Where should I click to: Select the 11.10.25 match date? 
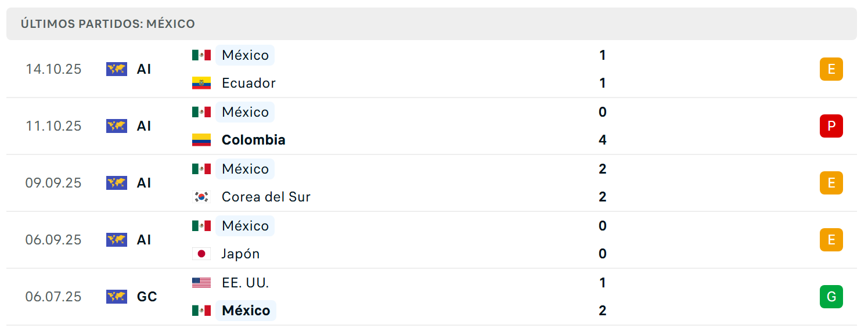tap(53, 126)
